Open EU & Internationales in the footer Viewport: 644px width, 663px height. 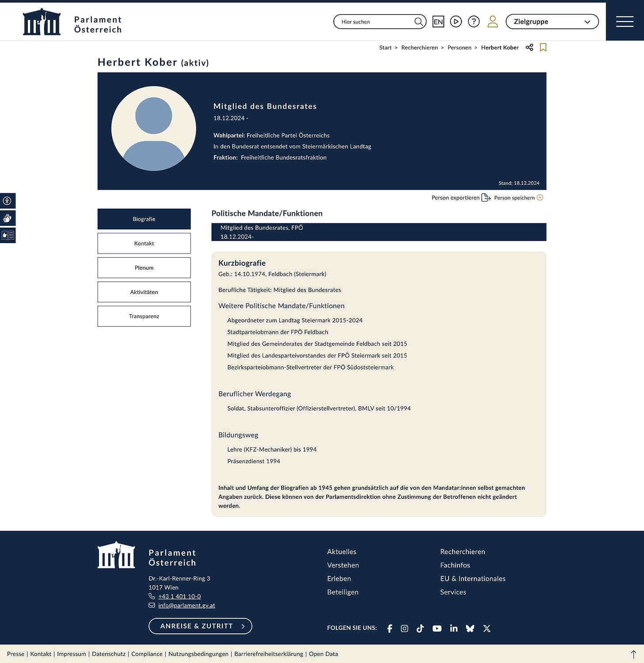click(x=473, y=579)
